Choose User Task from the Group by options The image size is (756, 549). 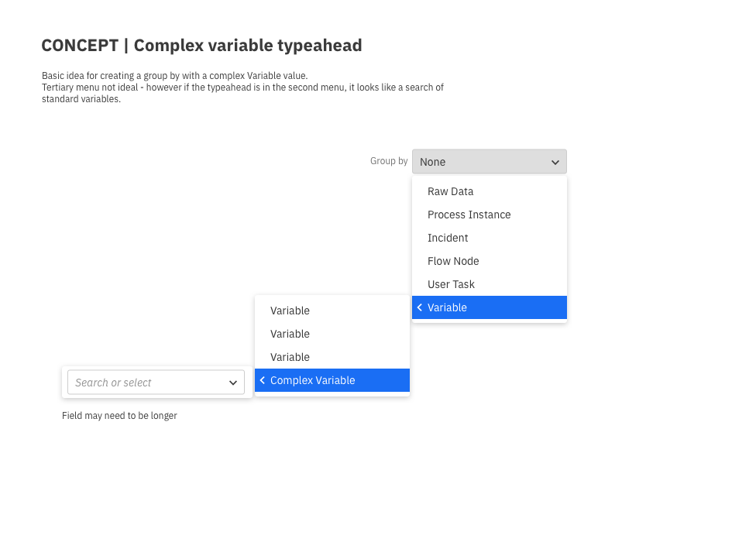pyautogui.click(x=451, y=284)
